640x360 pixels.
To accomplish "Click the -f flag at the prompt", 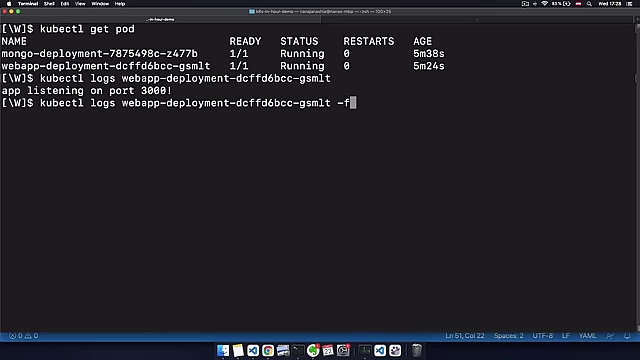I will click(x=343, y=103).
